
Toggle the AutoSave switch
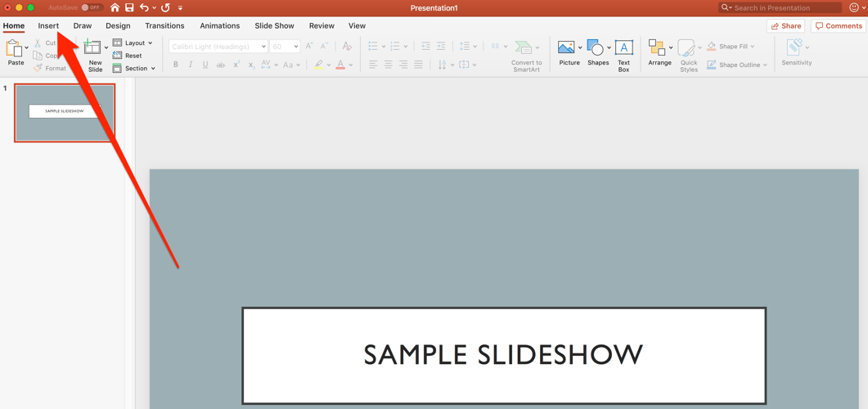(x=92, y=7)
